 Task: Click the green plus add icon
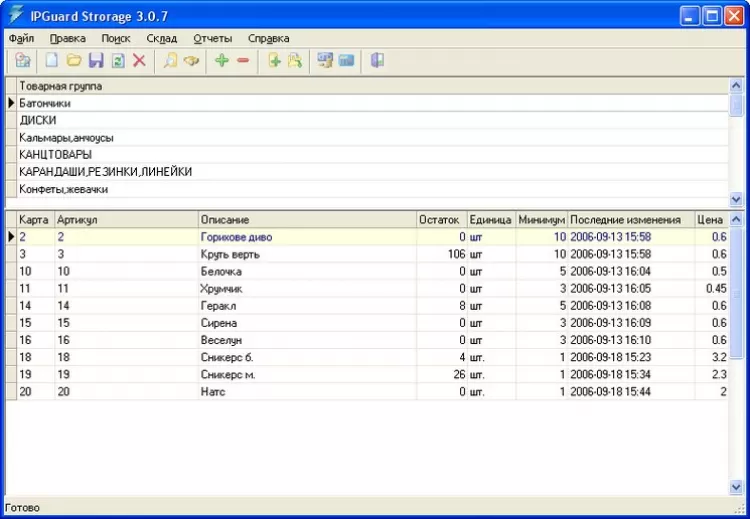pyautogui.click(x=222, y=61)
